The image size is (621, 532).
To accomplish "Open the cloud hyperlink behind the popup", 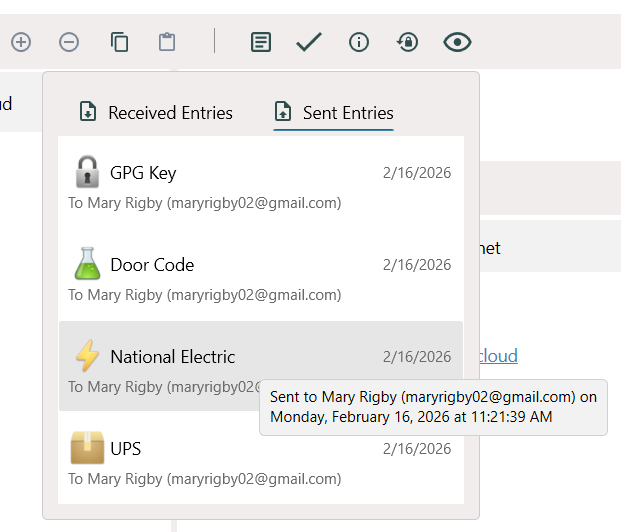I will coord(498,356).
